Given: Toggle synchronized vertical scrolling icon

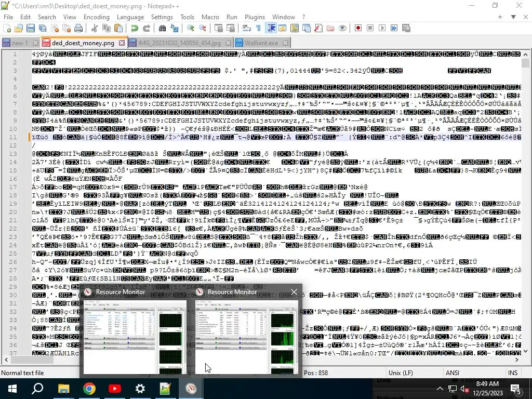Looking at the screenshot, I should 218,28.
